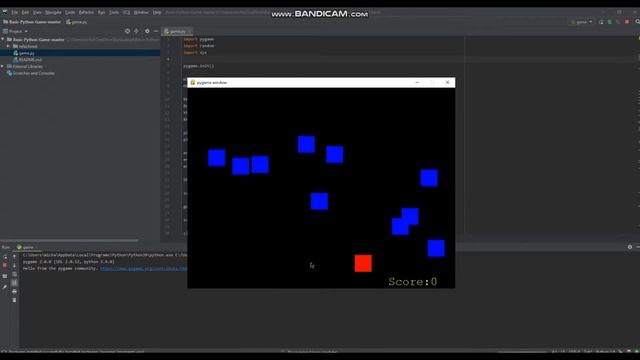The image size is (640, 360).
Task: Expand External Libraries node
Action: coord(3,67)
